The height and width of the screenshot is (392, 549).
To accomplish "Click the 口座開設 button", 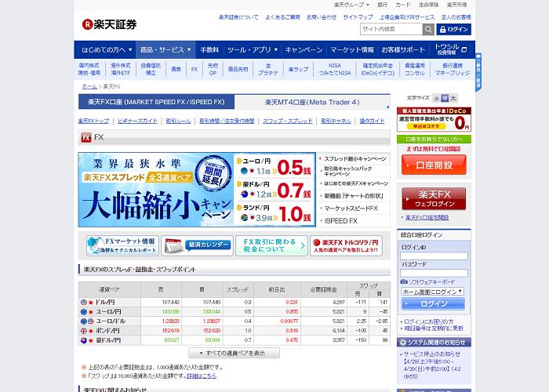I will tap(434, 165).
